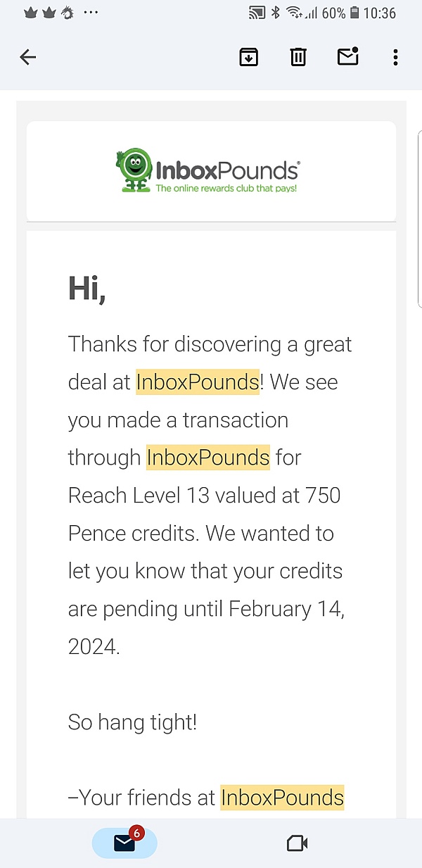Screen dimensions: 422x868
Task: Tap the back arrow to return to inbox
Action: click(27, 57)
